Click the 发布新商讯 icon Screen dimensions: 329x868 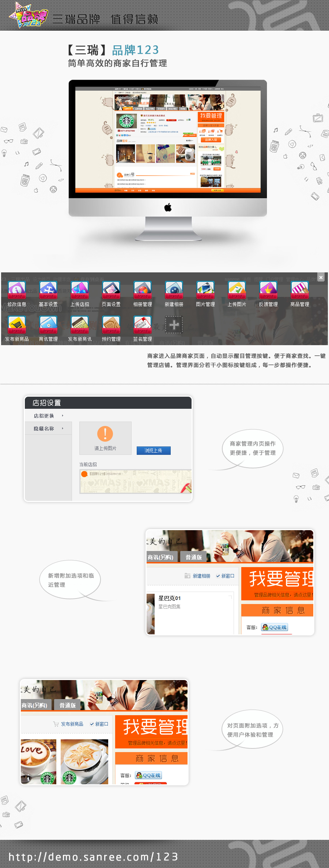[80, 325]
